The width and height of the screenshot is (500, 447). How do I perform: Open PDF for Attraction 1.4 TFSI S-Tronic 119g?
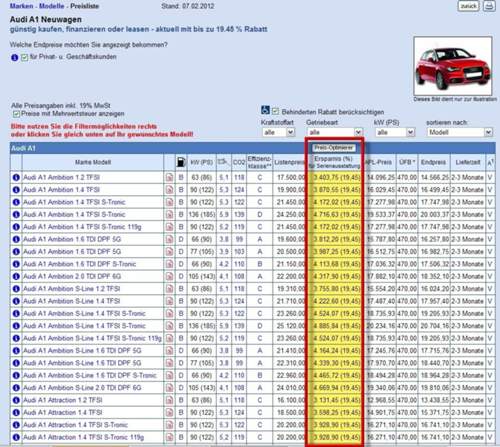point(170,437)
